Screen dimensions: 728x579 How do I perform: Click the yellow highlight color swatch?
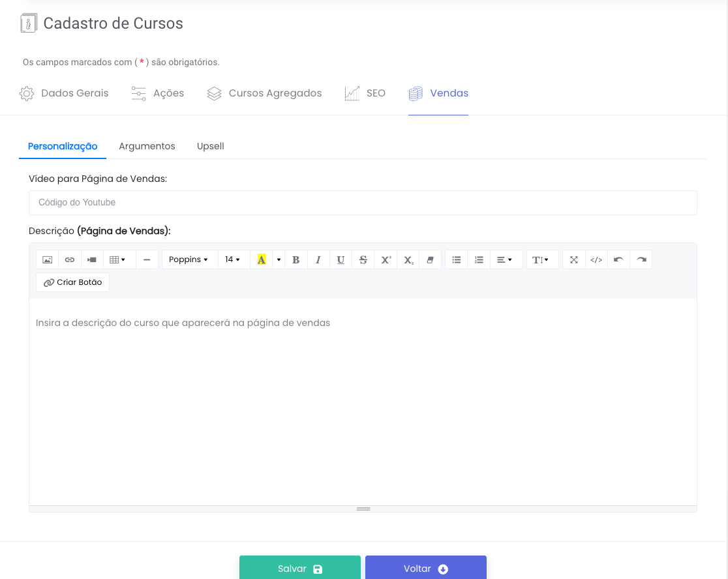(x=262, y=260)
